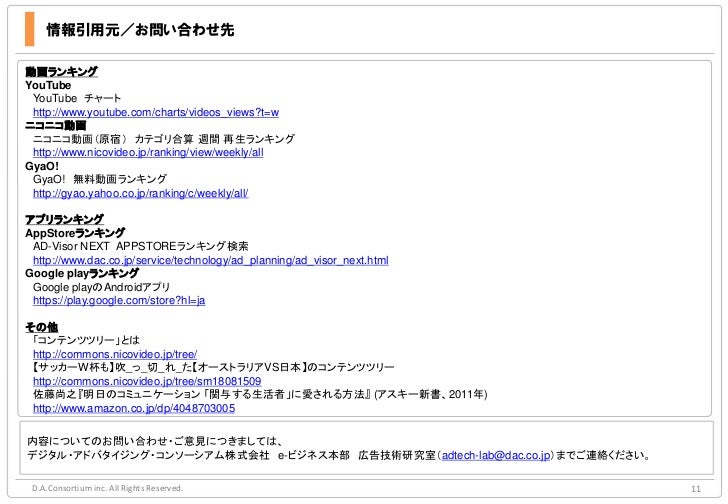
Task: Click the その他 section heading
Action: point(41,327)
